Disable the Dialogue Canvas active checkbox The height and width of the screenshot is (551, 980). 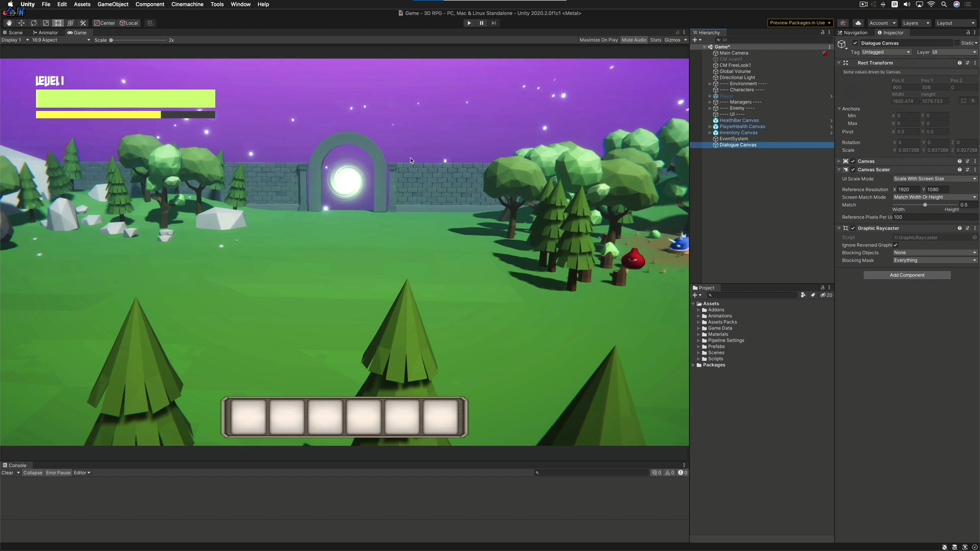(x=855, y=43)
